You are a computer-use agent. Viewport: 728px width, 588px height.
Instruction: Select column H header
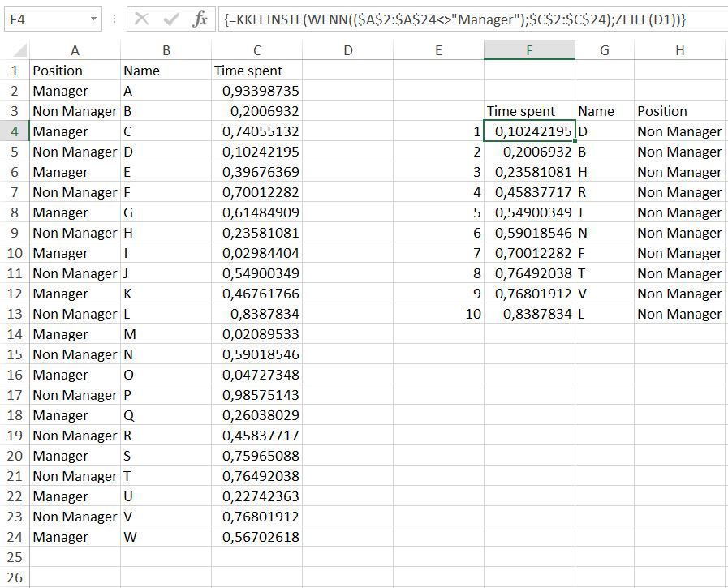pyautogui.click(x=680, y=50)
